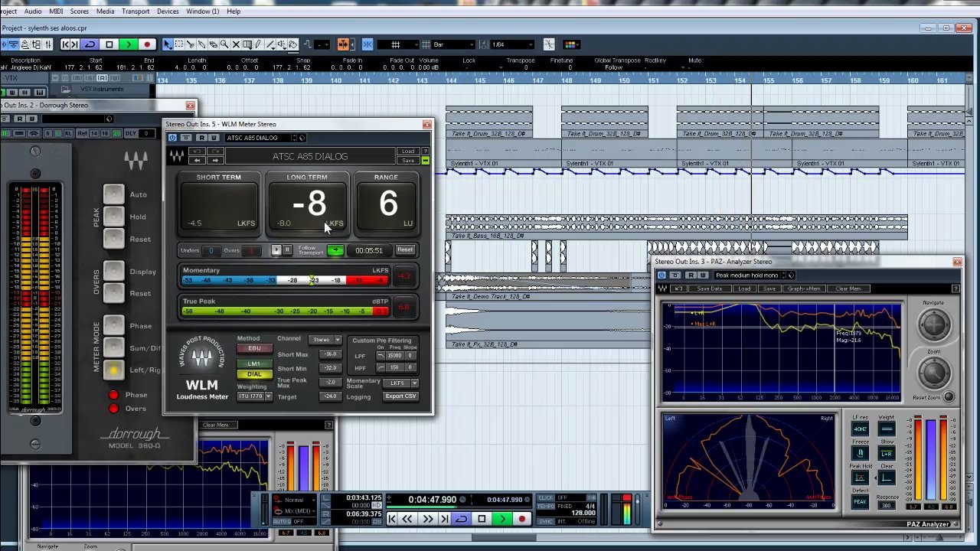The image size is (980, 551).
Task: Click Record in the top toolbar
Action: (x=147, y=44)
